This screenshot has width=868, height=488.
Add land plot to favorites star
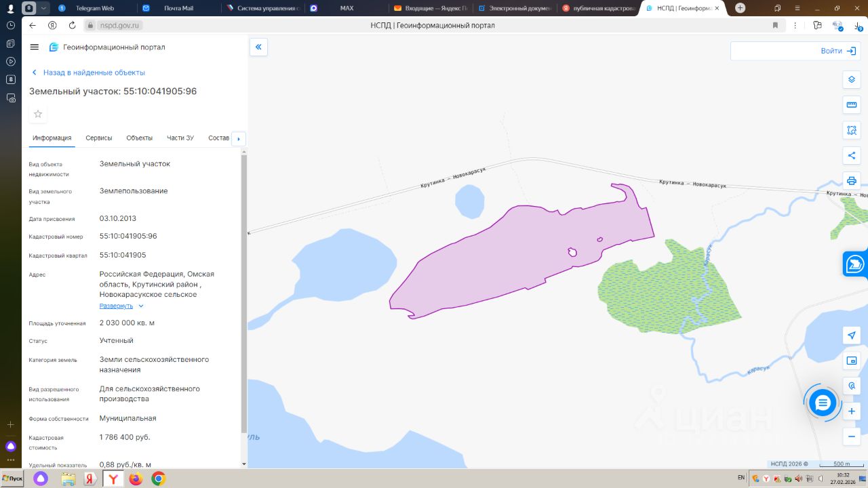[x=38, y=114]
